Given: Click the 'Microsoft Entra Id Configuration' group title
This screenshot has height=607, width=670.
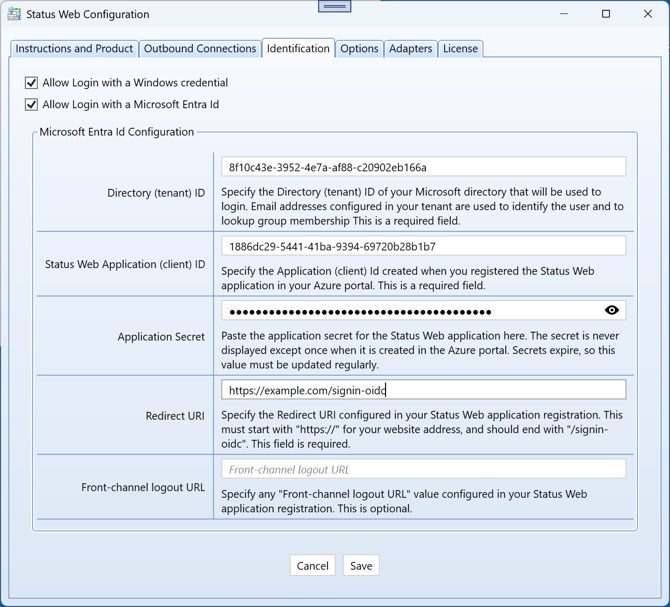Looking at the screenshot, I should (116, 132).
